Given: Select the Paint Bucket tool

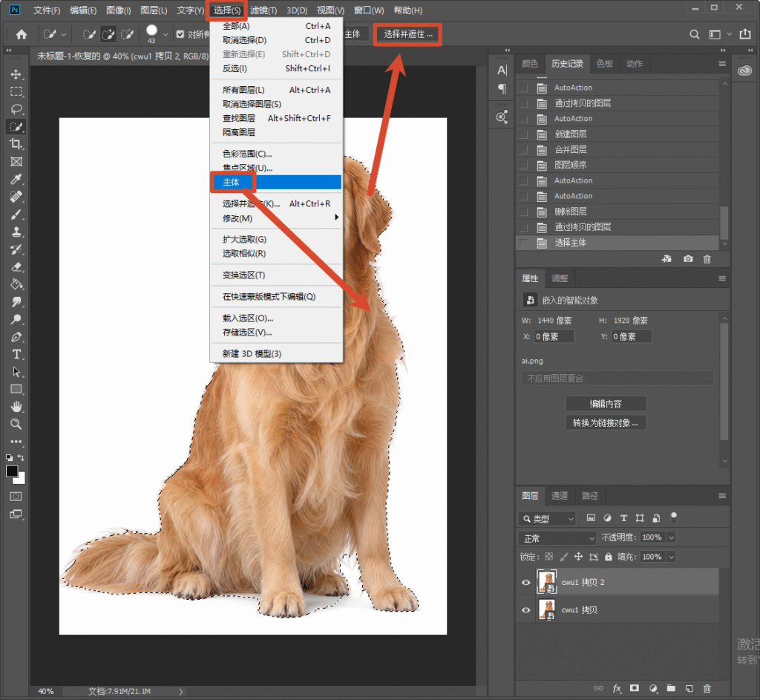Looking at the screenshot, I should click(16, 284).
